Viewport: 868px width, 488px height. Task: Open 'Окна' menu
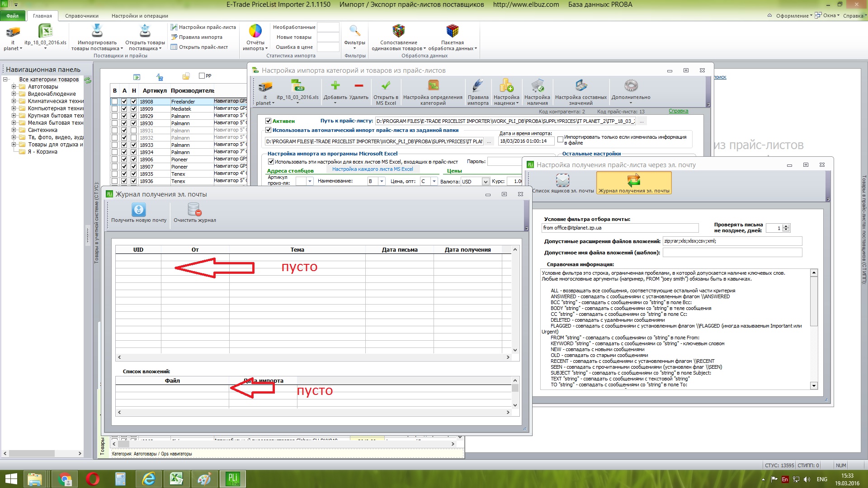coord(827,15)
